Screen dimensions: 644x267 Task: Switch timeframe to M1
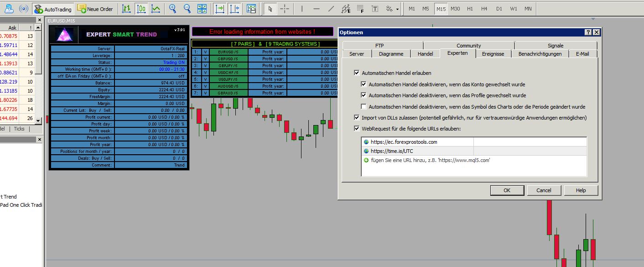tap(412, 9)
